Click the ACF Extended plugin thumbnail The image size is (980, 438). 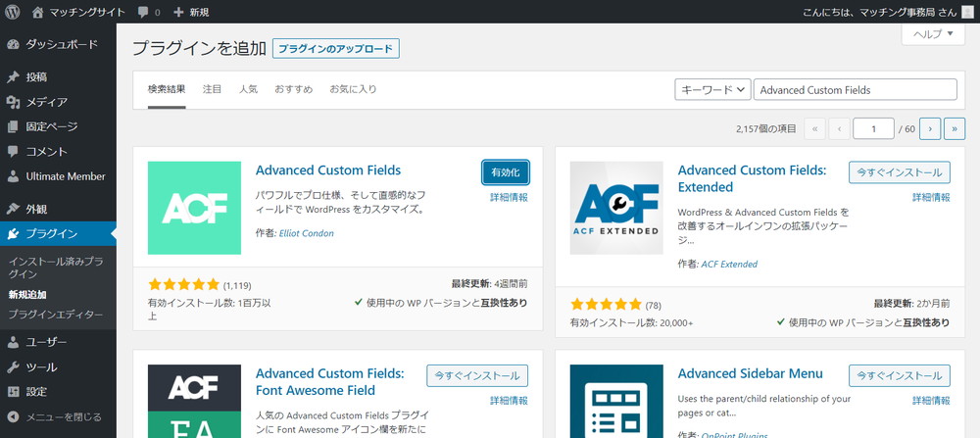[x=616, y=208]
